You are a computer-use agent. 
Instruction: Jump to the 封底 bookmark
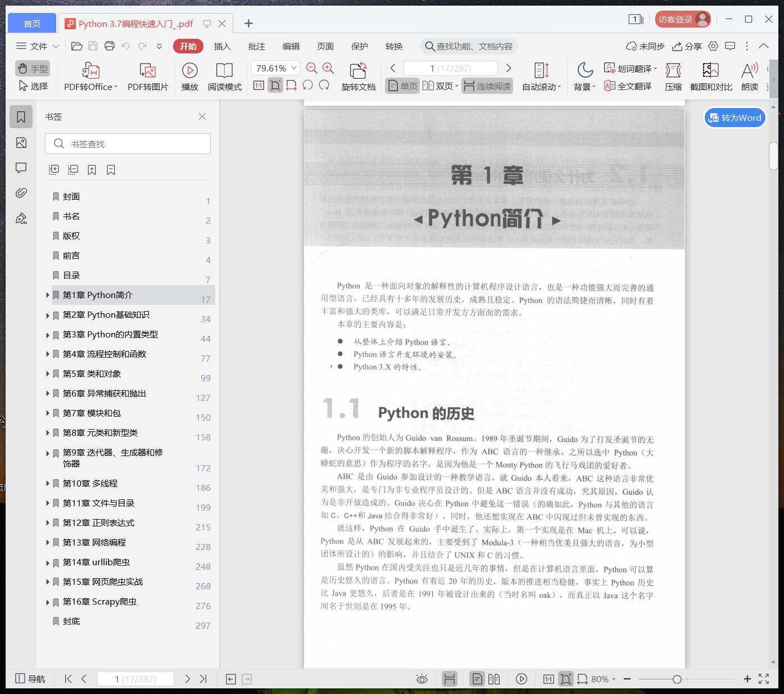(71, 621)
